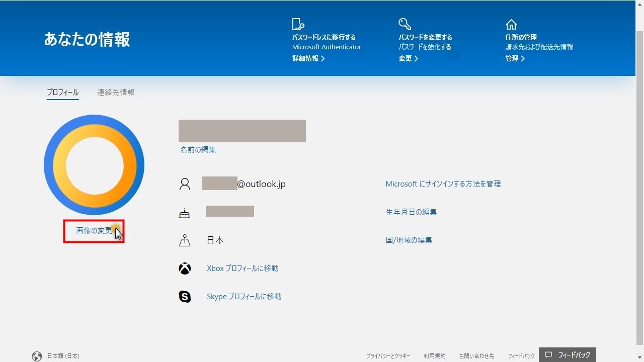Click the speech bubble icon in フィードバック button
644x362 pixels.
tap(548, 355)
